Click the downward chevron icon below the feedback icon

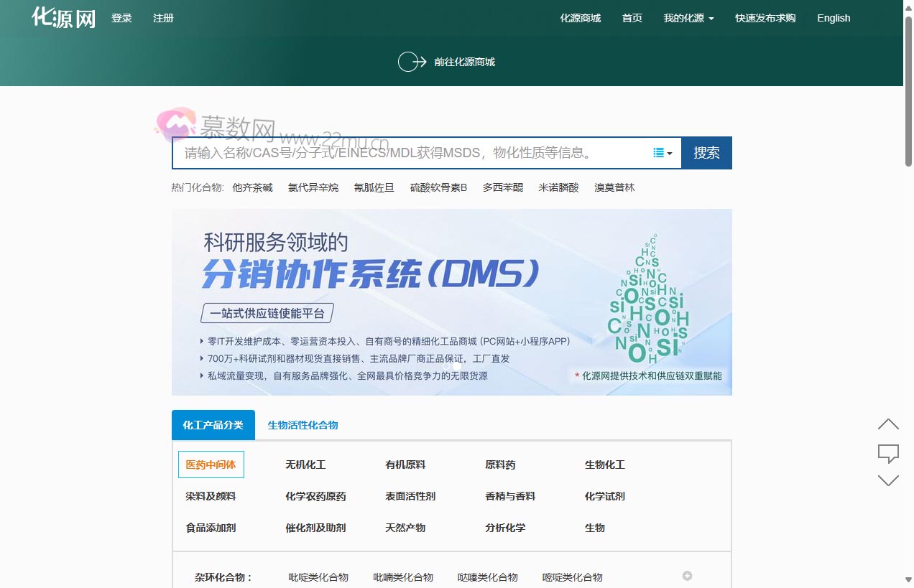tap(888, 480)
